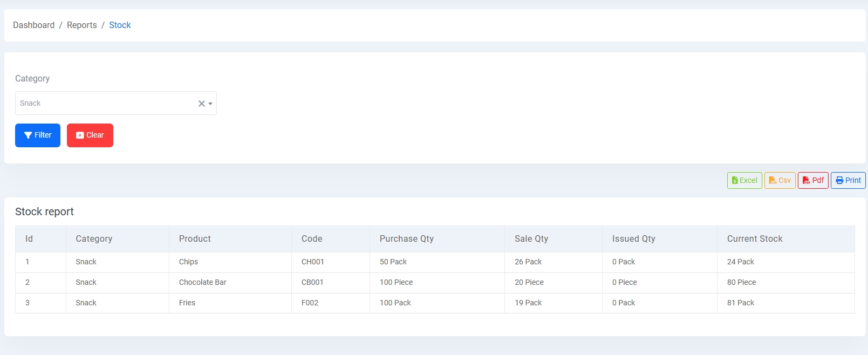Select the Chips product row

point(188,262)
